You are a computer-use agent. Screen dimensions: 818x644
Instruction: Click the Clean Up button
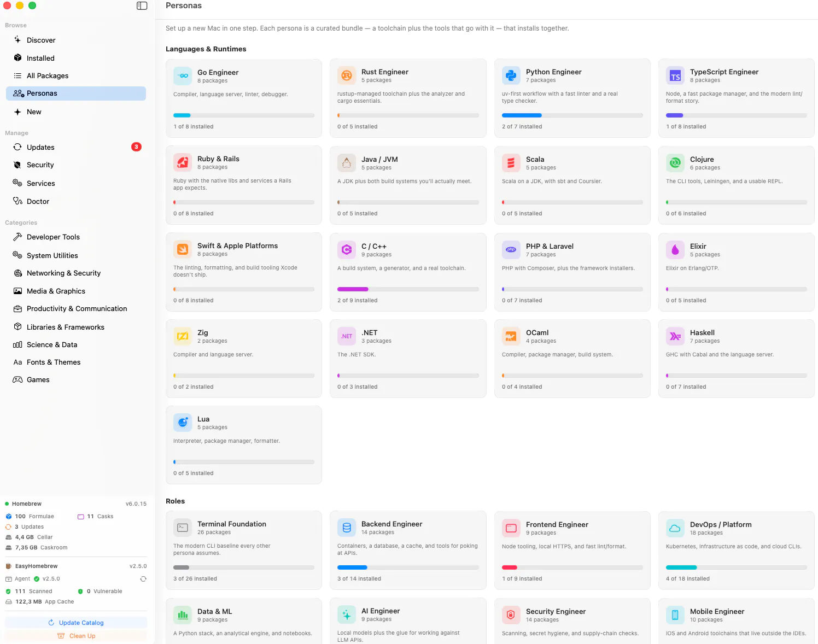pyautogui.click(x=76, y=636)
